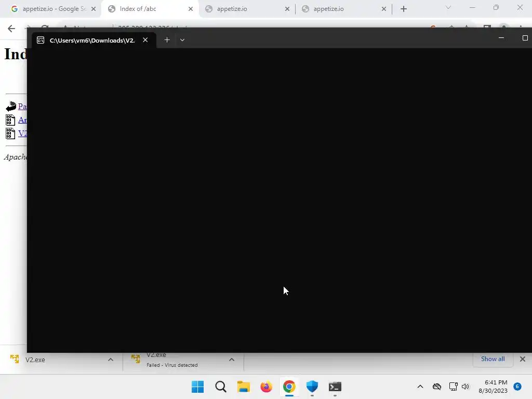Screen dimensions: 532x399
Task: Click the terminal tab's console icon
Action: coord(41,41)
